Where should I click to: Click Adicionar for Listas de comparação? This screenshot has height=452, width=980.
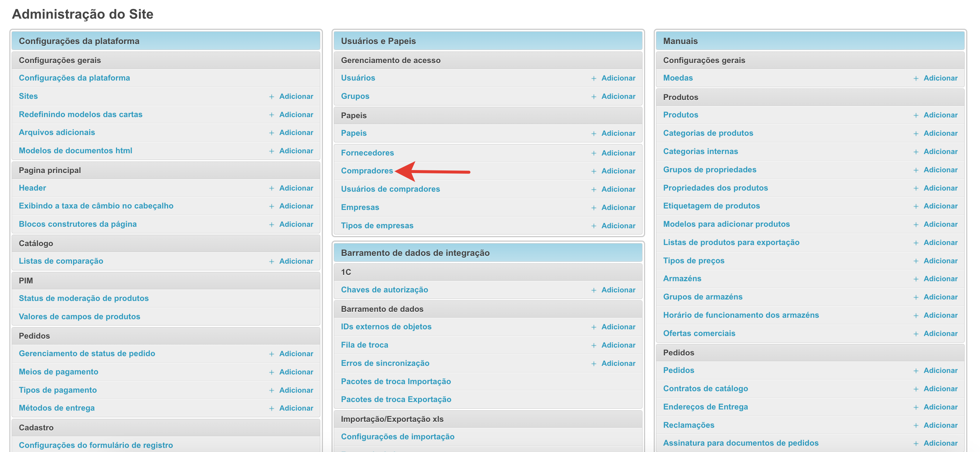coord(296,261)
